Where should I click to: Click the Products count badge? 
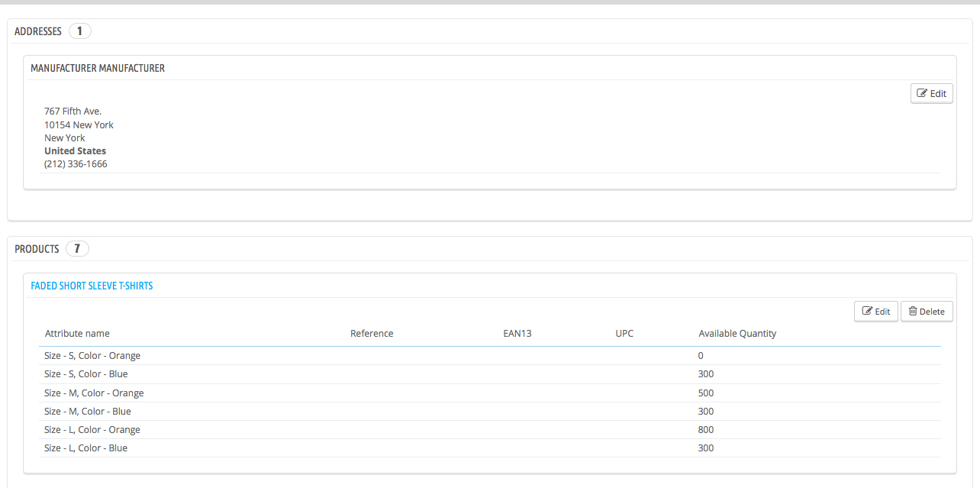(77, 249)
